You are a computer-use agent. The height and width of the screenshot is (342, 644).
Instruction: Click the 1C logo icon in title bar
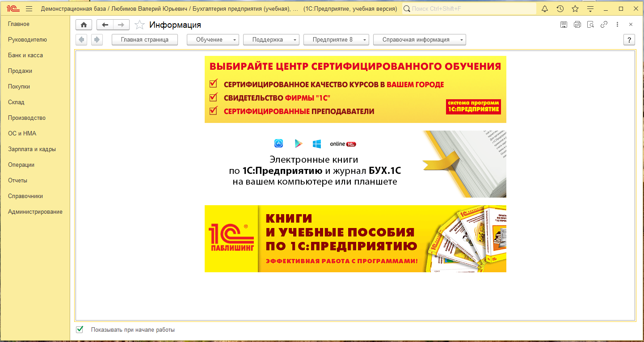[x=13, y=9]
